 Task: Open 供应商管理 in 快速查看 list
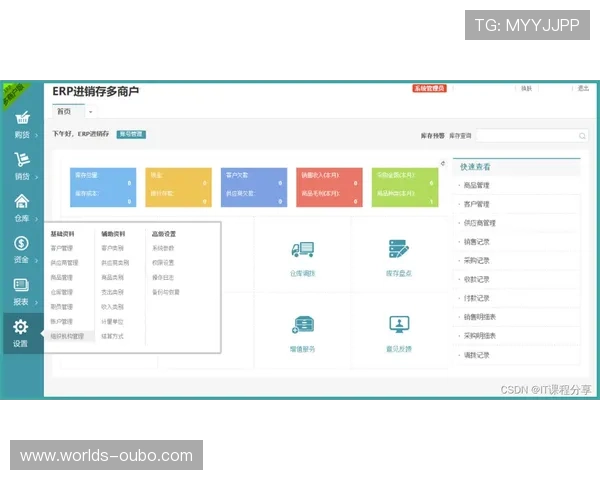pos(479,223)
